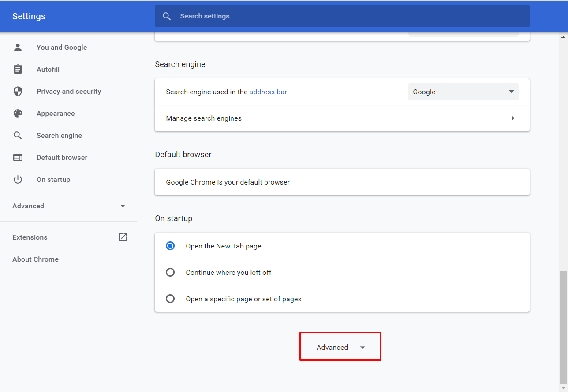The image size is (568, 392).
Task: Jump to Search engine in sidebar
Action: coord(59,135)
